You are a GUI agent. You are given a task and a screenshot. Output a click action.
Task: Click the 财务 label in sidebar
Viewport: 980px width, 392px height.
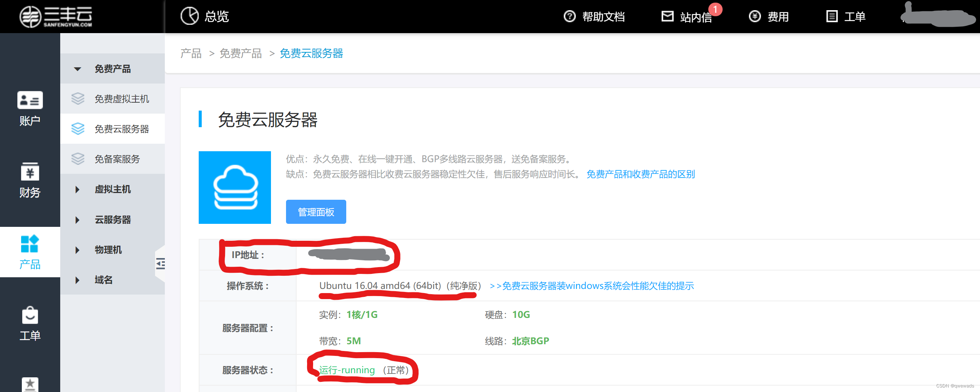(x=30, y=193)
